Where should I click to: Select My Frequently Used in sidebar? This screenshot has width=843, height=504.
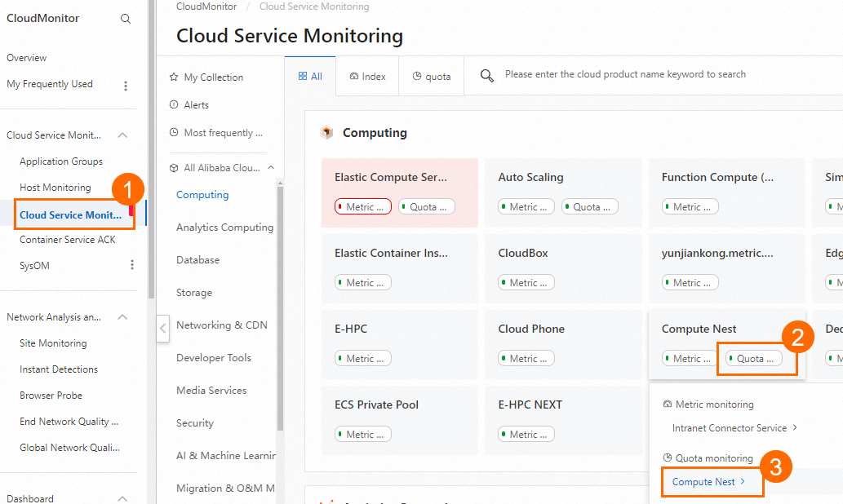pyautogui.click(x=50, y=84)
